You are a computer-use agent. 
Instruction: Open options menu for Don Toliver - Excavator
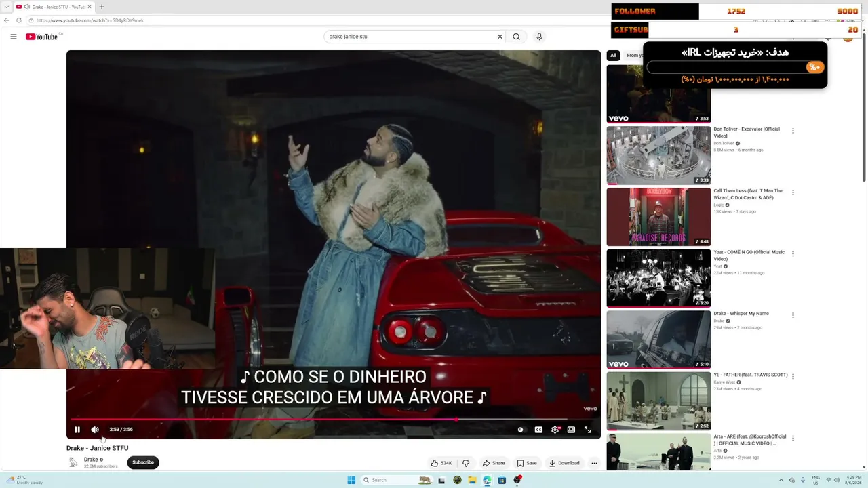coord(793,131)
